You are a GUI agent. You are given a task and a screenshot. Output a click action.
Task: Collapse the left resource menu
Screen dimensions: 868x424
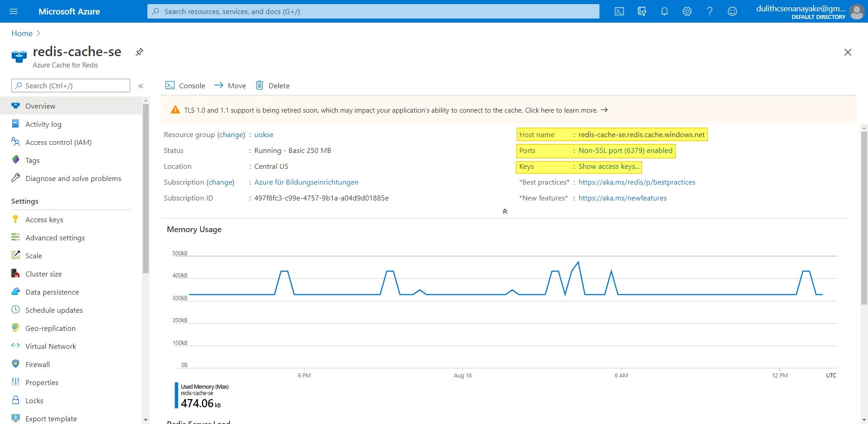[141, 86]
